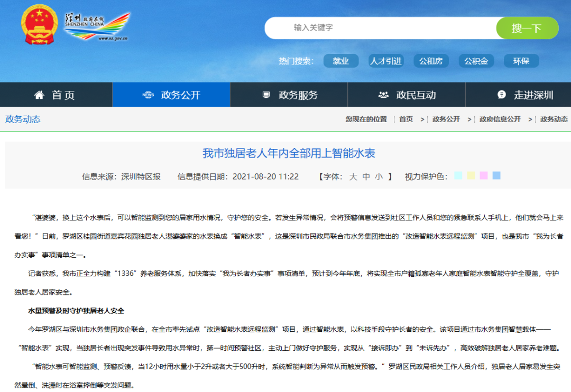Search the hot keyword 公积金

click(476, 61)
